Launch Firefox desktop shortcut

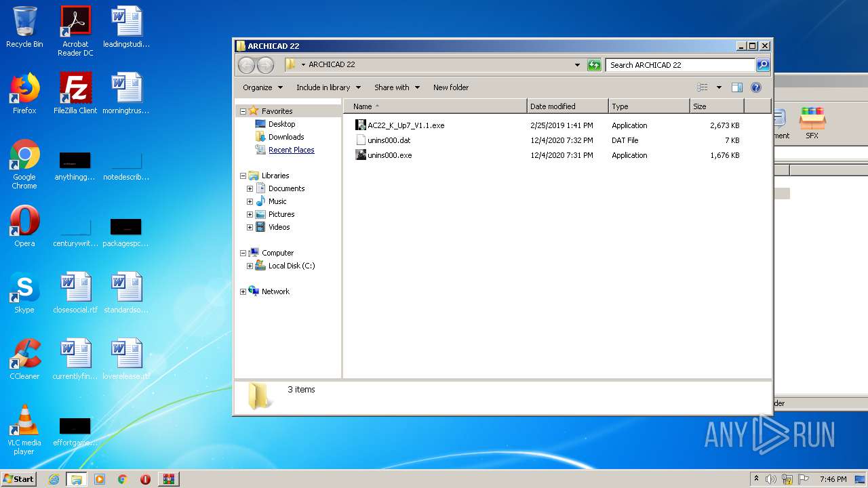pos(24,94)
